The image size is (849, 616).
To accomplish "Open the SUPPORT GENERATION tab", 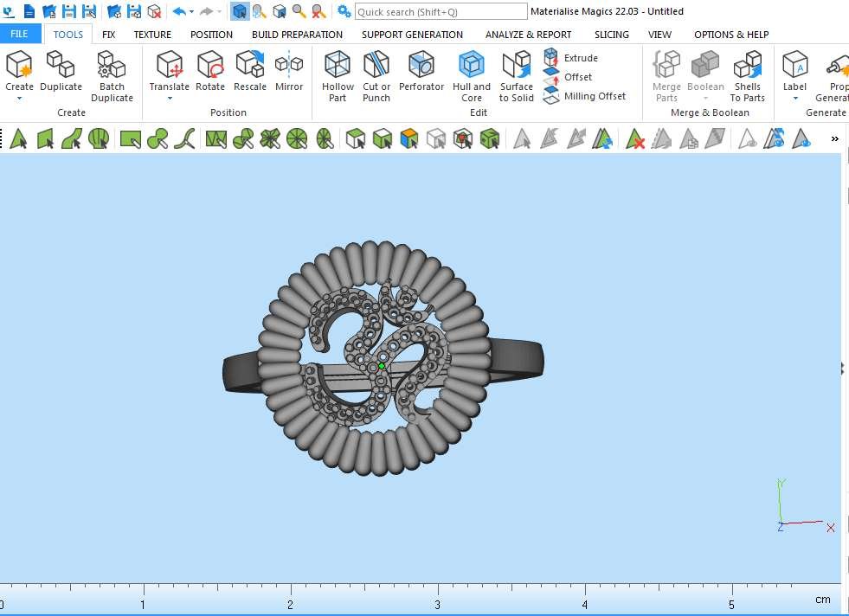I will click(x=412, y=35).
